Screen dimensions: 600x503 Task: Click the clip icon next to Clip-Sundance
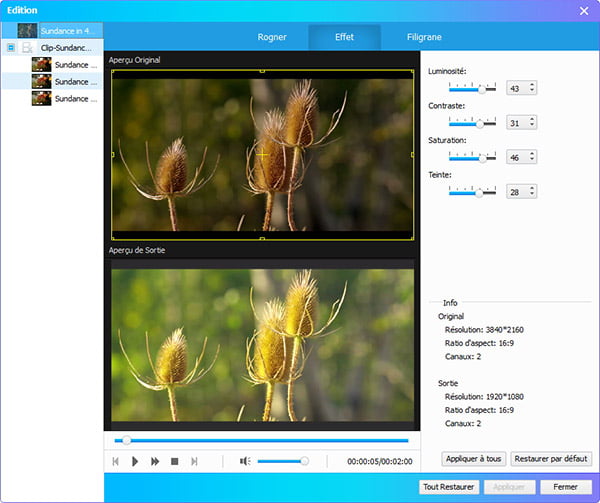point(28,47)
